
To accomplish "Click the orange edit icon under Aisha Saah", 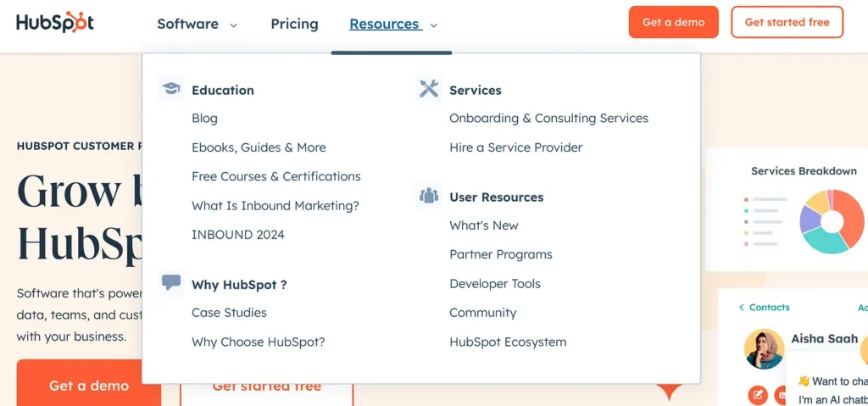I will [757, 394].
